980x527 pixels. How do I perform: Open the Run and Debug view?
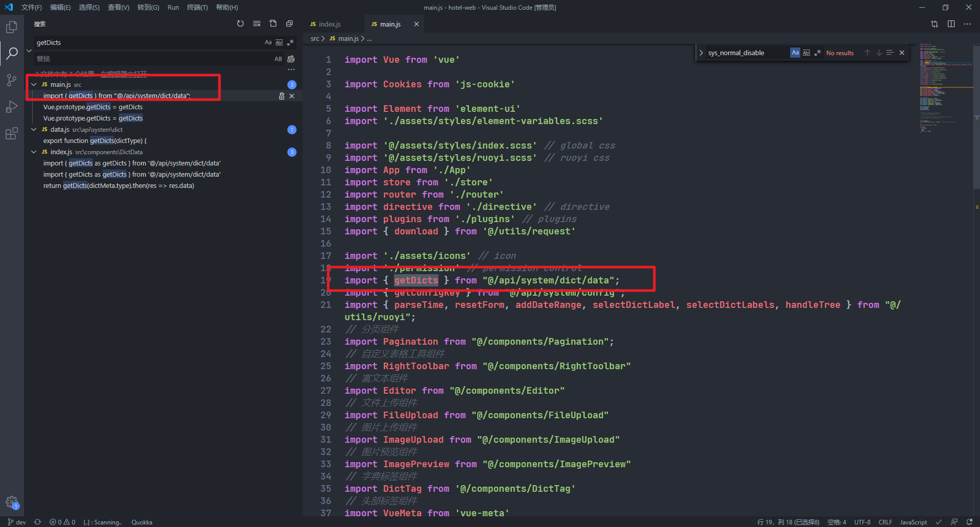[11, 107]
